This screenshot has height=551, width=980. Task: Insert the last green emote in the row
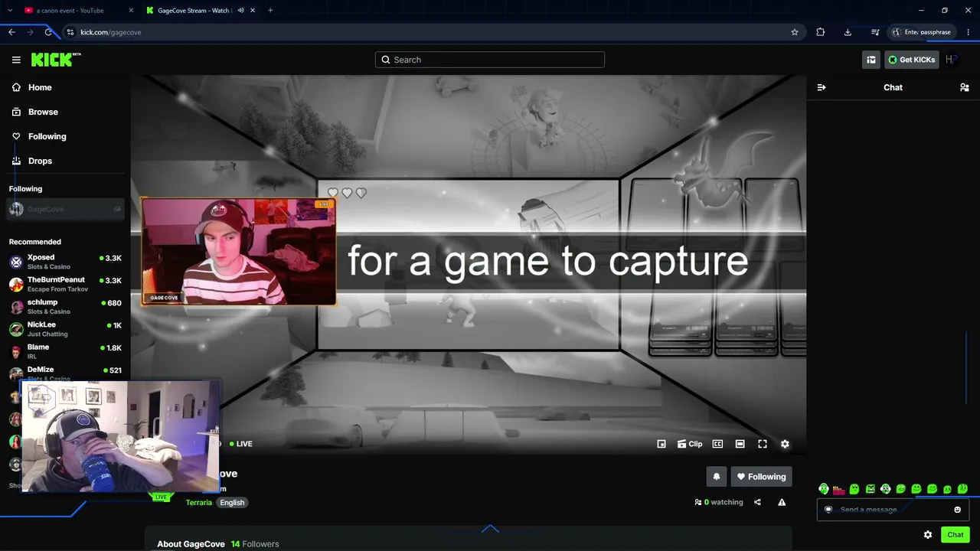click(x=962, y=489)
